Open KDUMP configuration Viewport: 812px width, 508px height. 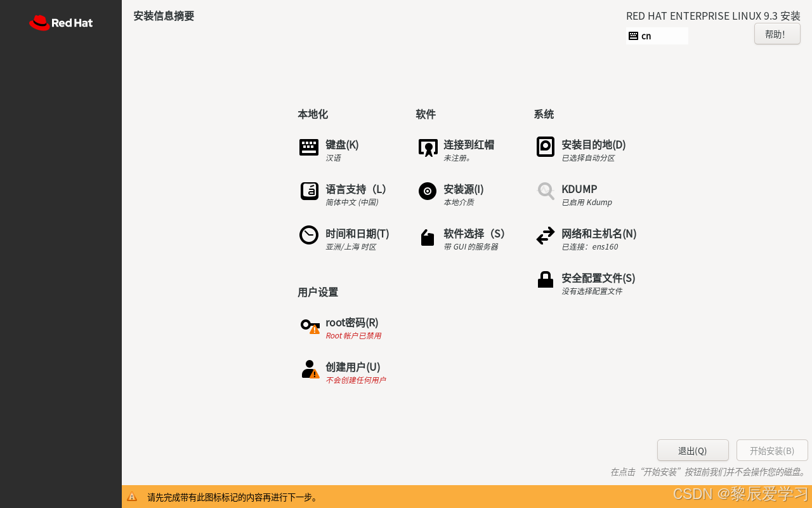point(579,189)
